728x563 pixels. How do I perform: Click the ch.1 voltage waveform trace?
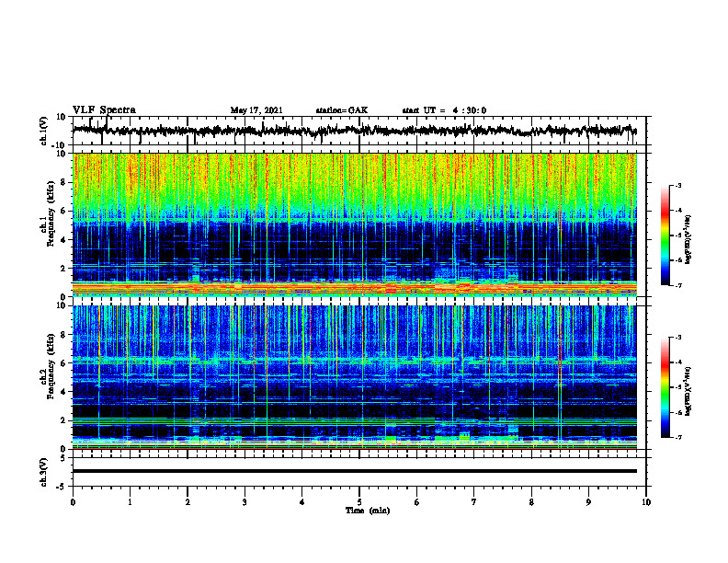tap(354, 131)
